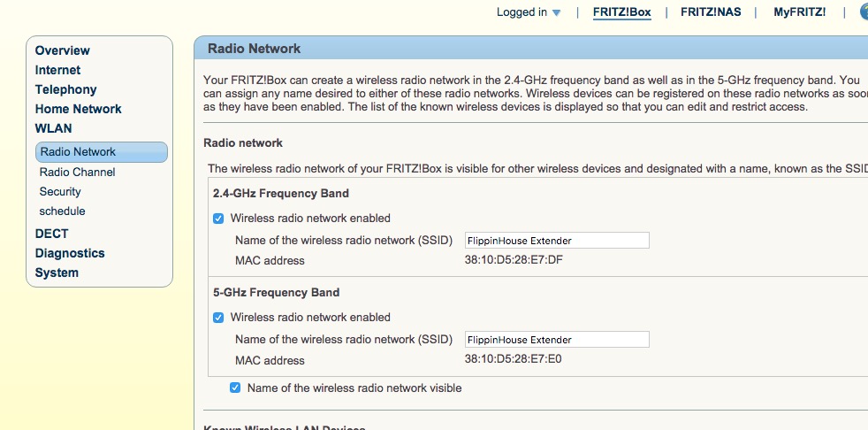Click the 2.4-GHz SSID name field

(x=557, y=241)
